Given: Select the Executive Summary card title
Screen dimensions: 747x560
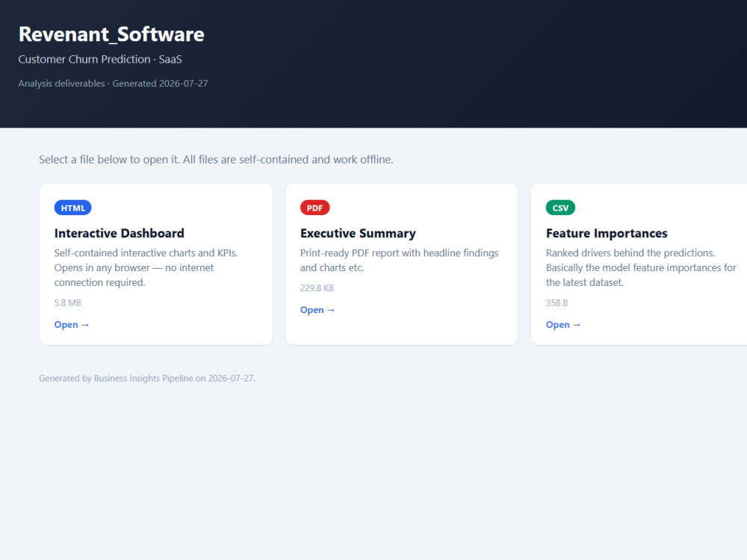Looking at the screenshot, I should [358, 233].
